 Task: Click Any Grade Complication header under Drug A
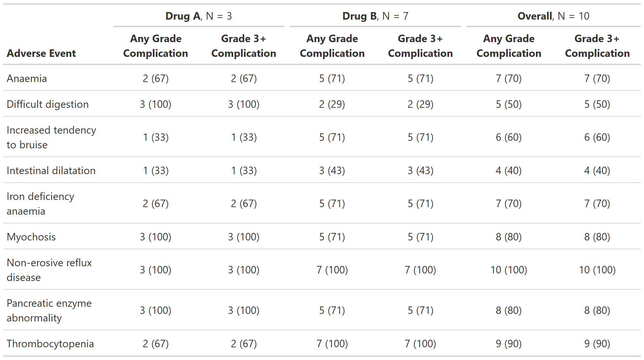155,46
